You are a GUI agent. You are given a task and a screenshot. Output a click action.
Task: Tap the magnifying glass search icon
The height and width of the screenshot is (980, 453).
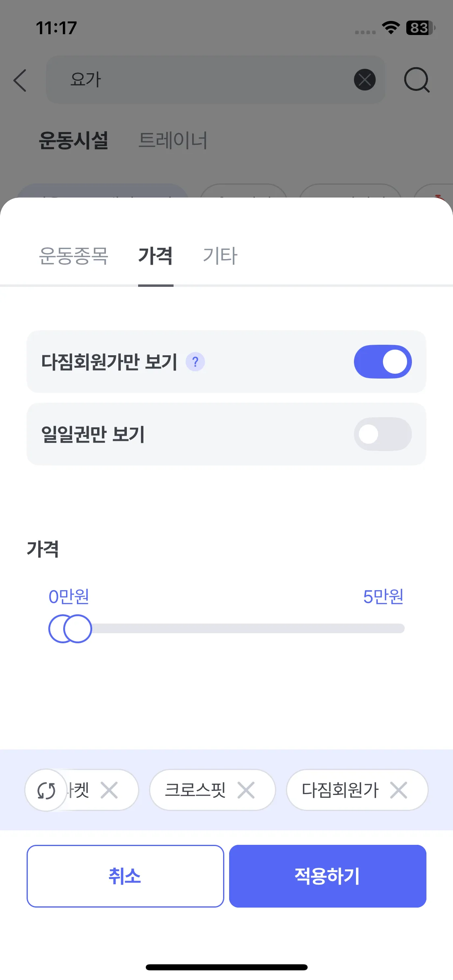416,80
